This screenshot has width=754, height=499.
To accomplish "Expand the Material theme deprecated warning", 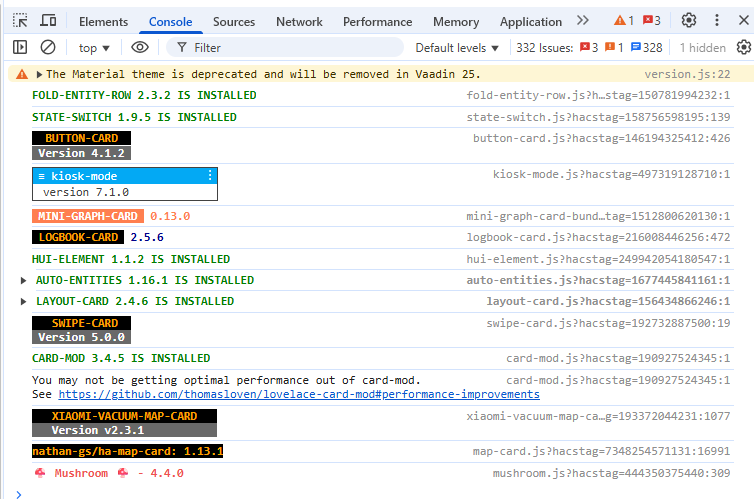I will 39,75.
